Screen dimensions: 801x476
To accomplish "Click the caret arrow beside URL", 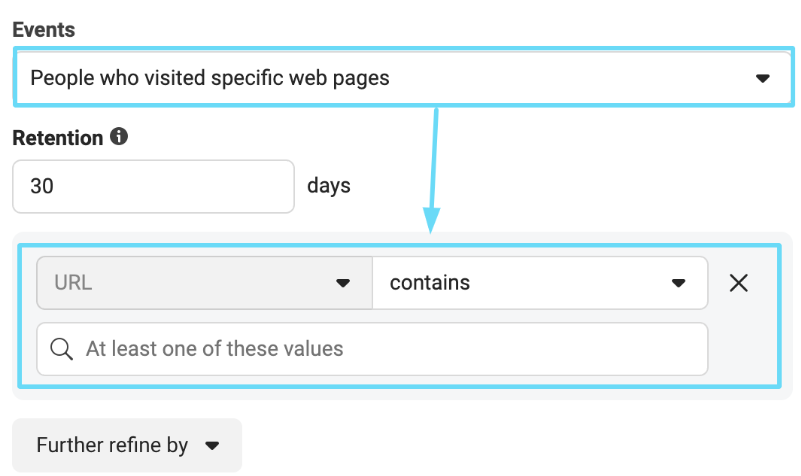I will [343, 283].
